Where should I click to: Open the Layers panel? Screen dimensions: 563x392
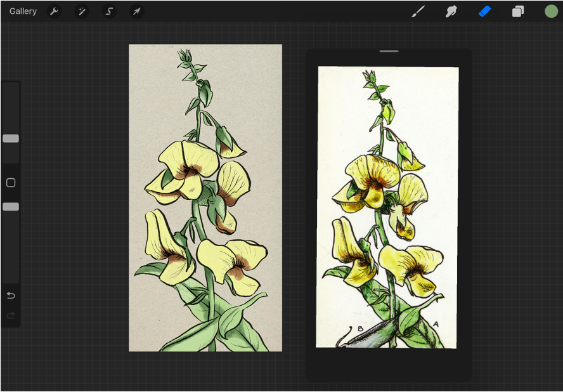[518, 11]
